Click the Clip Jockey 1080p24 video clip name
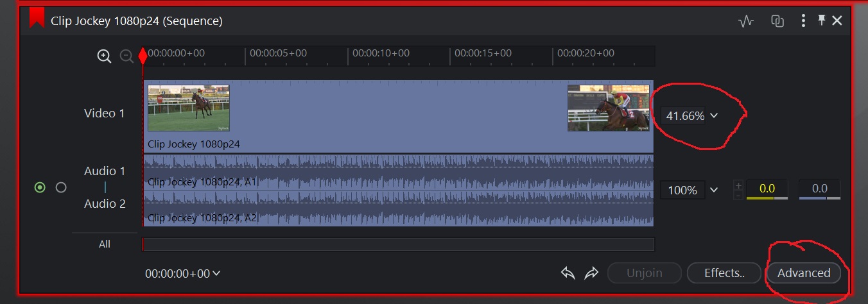 194,144
